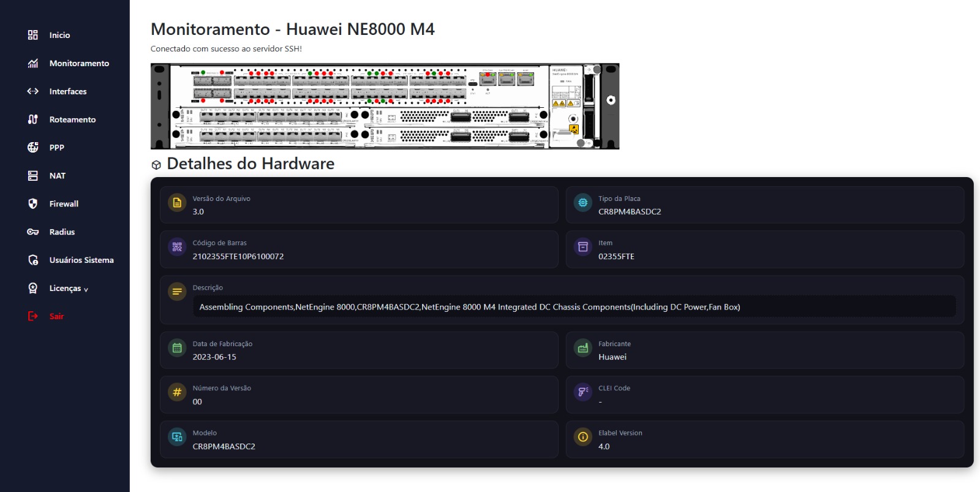This screenshot has height=492, width=980.
Task: Click the Usuários Sistema icon
Action: coord(33,260)
